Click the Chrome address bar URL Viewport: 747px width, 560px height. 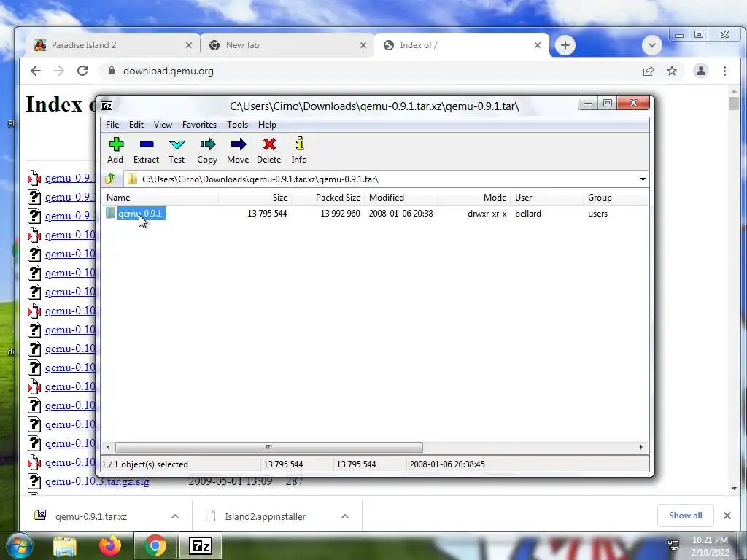[x=169, y=71]
